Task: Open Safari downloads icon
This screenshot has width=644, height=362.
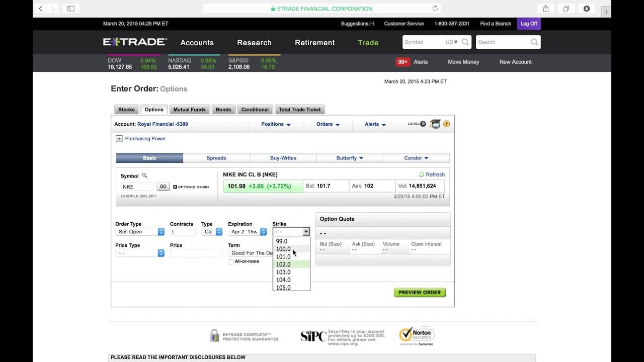Action: [x=587, y=9]
